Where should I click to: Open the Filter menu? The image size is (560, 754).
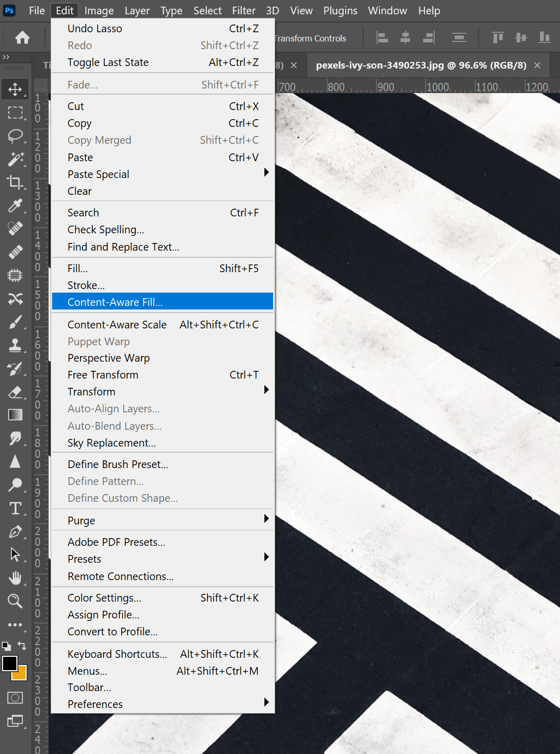point(244,10)
